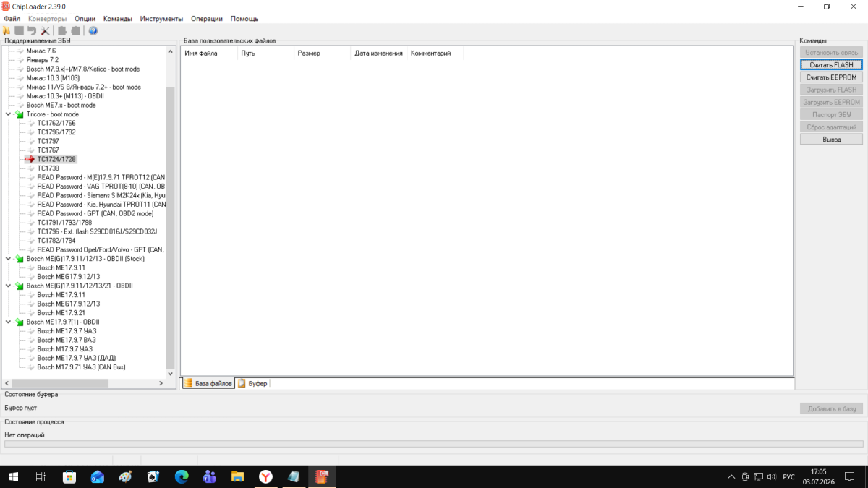The image size is (868, 488).
Task: Open Task View from the taskbar
Action: (41, 477)
